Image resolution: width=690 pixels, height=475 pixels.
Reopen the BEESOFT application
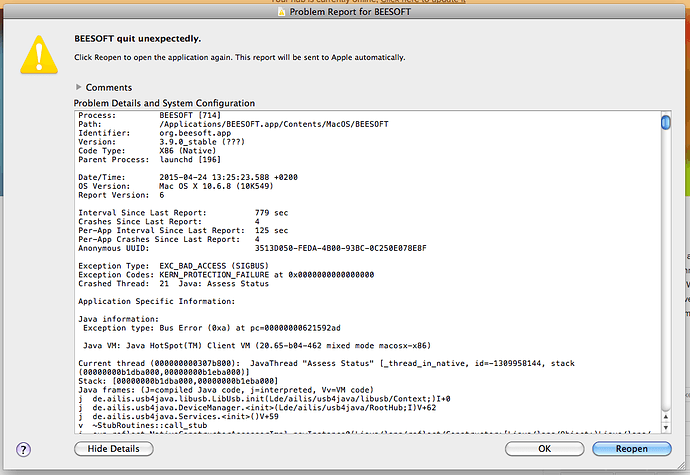point(631,449)
